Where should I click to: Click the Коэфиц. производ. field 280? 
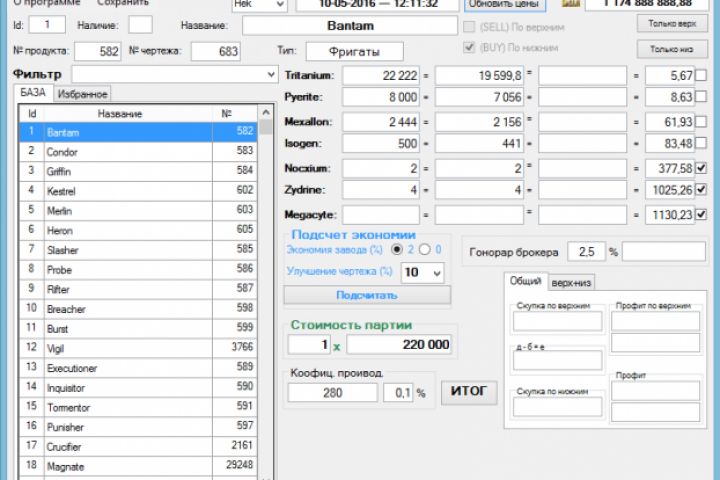pos(332,393)
